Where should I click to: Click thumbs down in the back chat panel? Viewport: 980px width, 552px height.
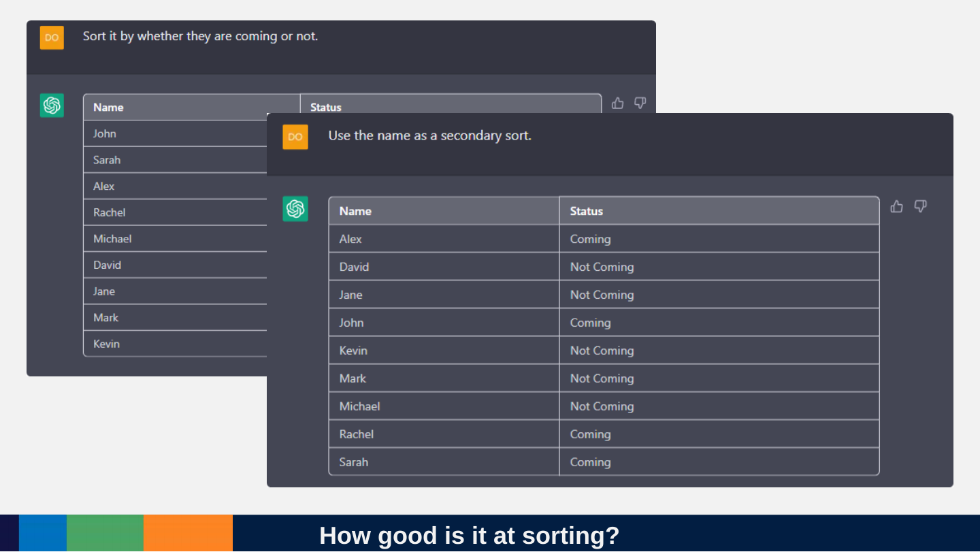[x=640, y=103]
